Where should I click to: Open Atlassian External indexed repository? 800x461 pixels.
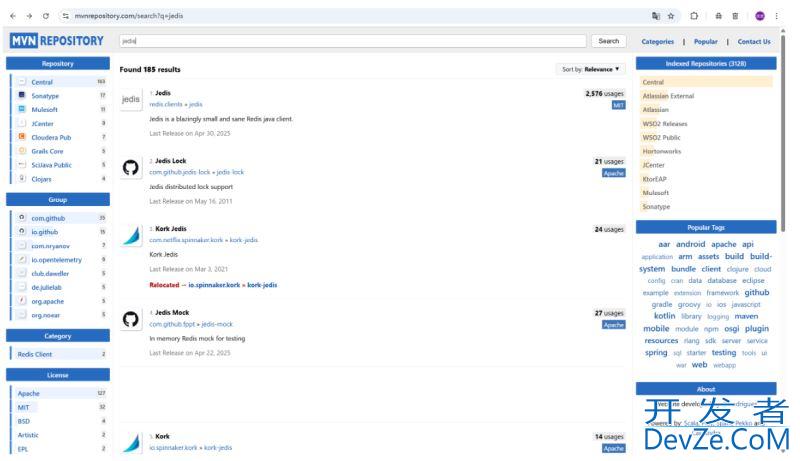(x=668, y=96)
